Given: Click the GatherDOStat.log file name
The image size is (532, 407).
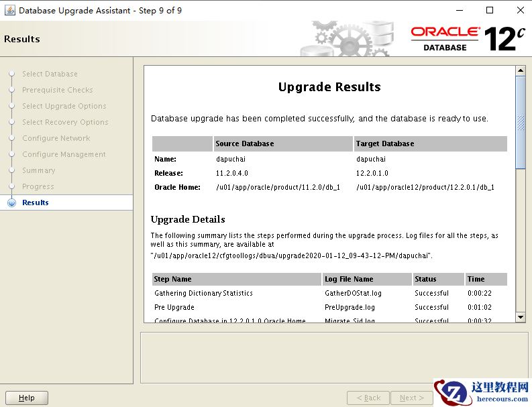Looking at the screenshot, I should coord(353,293).
